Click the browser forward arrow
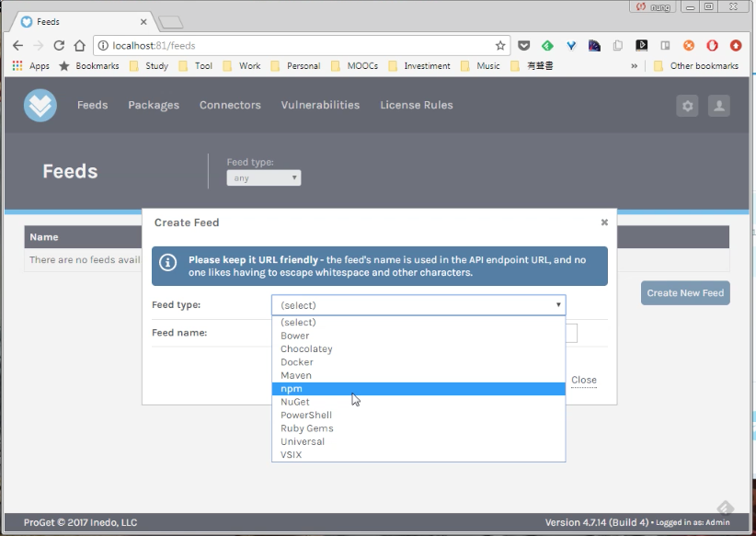 pyautogui.click(x=39, y=45)
